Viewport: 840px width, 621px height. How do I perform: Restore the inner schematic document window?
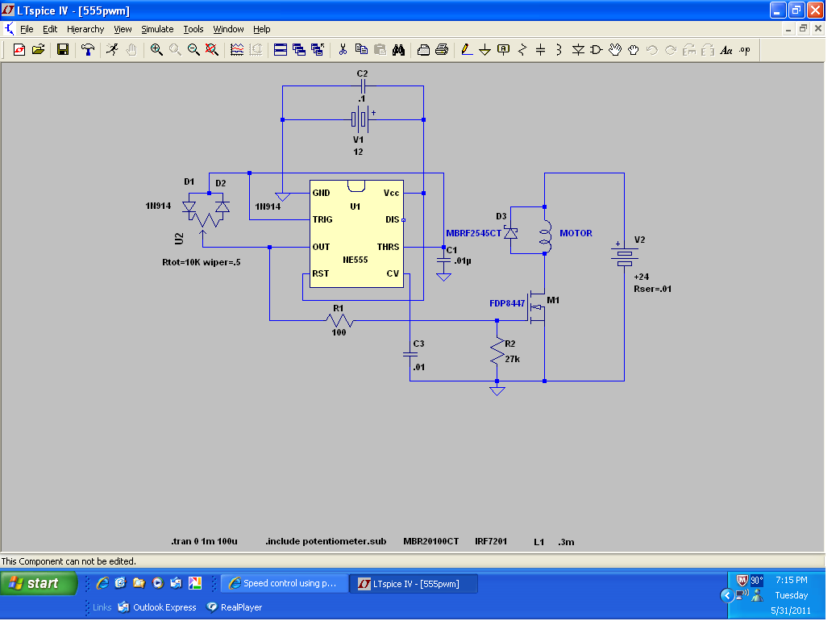click(x=802, y=29)
